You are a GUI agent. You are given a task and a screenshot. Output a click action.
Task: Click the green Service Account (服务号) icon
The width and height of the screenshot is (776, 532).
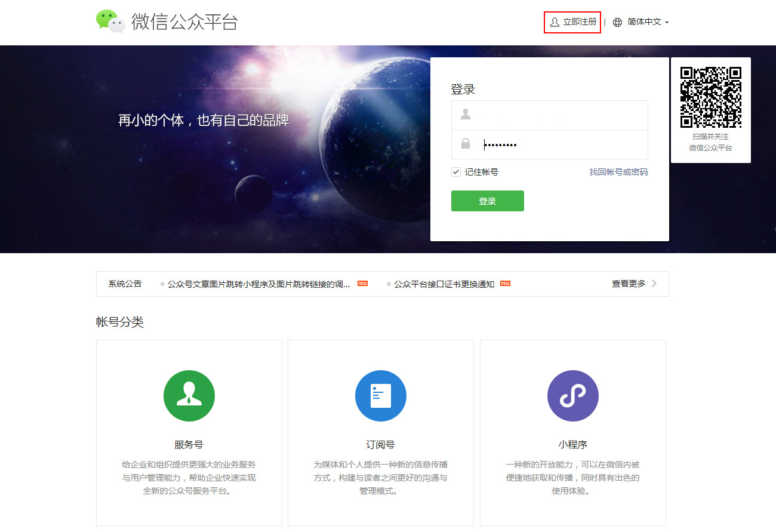(189, 396)
